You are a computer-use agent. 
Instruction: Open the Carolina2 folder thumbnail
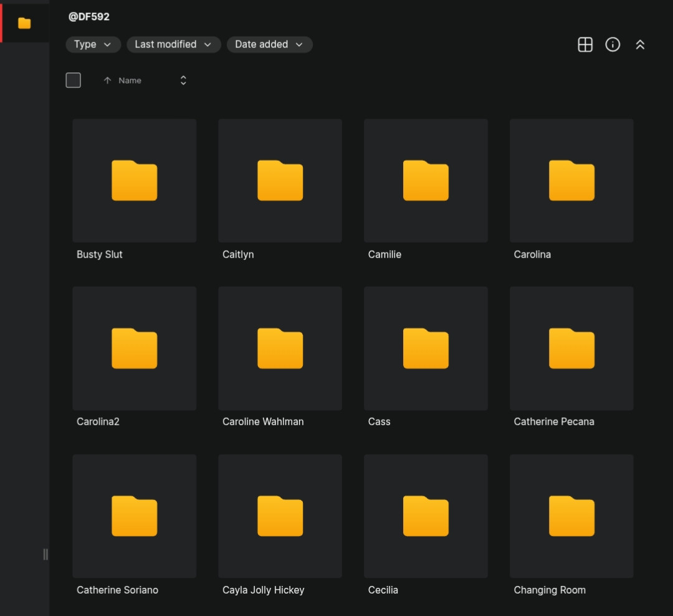[x=135, y=349]
